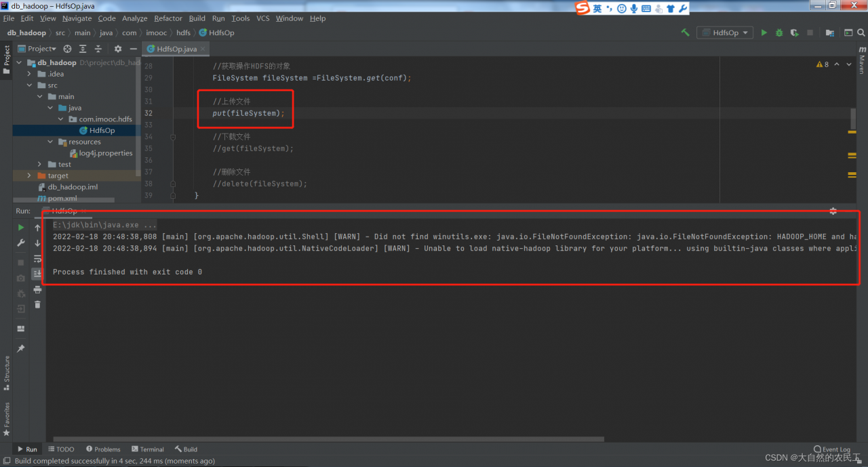Collapse the resources folder
Viewport: 868px width, 467px height.
[x=50, y=142]
